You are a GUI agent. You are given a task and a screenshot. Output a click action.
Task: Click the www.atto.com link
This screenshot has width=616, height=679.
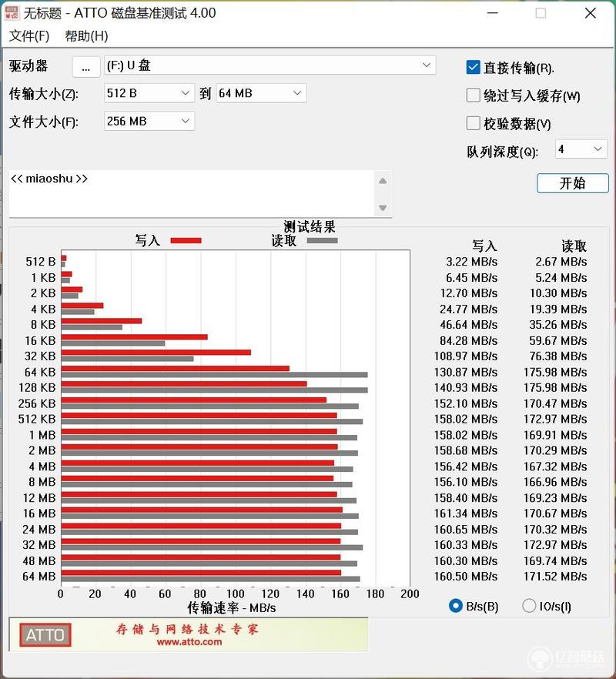point(189,642)
